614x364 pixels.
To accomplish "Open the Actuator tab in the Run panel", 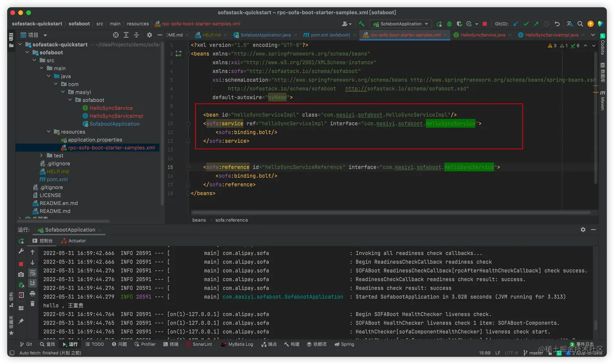I will tap(74, 241).
